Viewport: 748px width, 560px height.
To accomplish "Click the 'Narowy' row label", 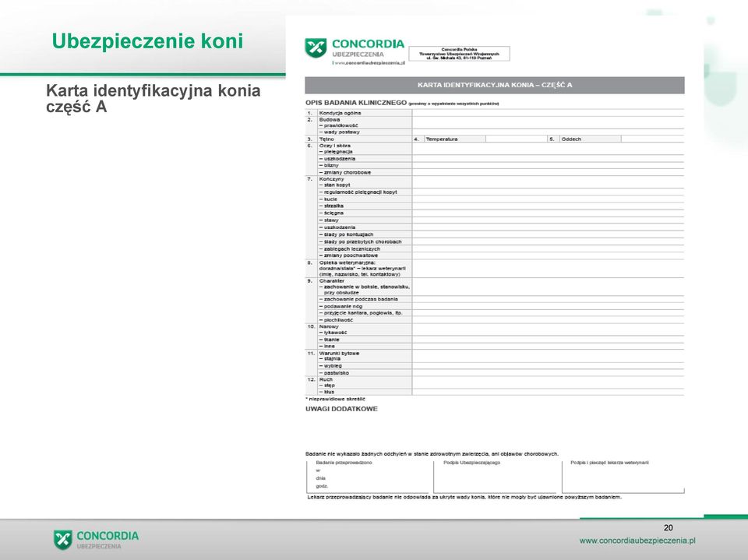I will click(x=329, y=327).
